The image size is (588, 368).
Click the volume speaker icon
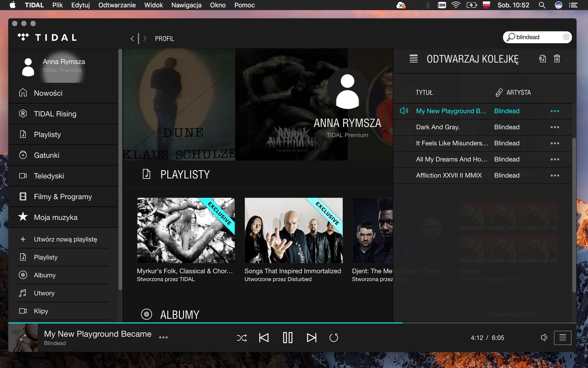pyautogui.click(x=544, y=338)
